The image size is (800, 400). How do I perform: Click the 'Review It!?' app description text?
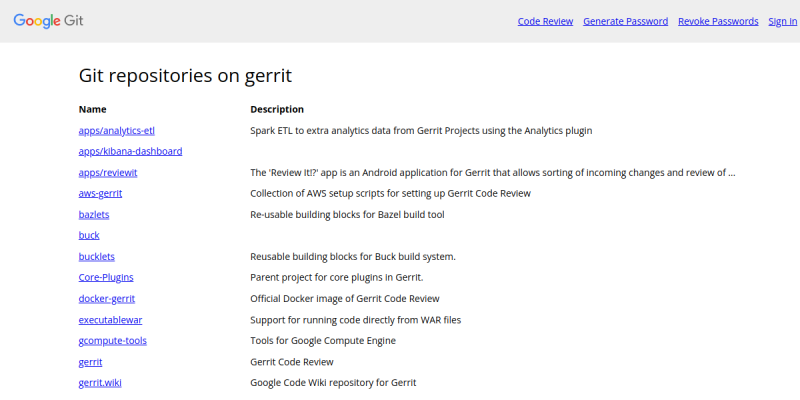click(x=493, y=172)
